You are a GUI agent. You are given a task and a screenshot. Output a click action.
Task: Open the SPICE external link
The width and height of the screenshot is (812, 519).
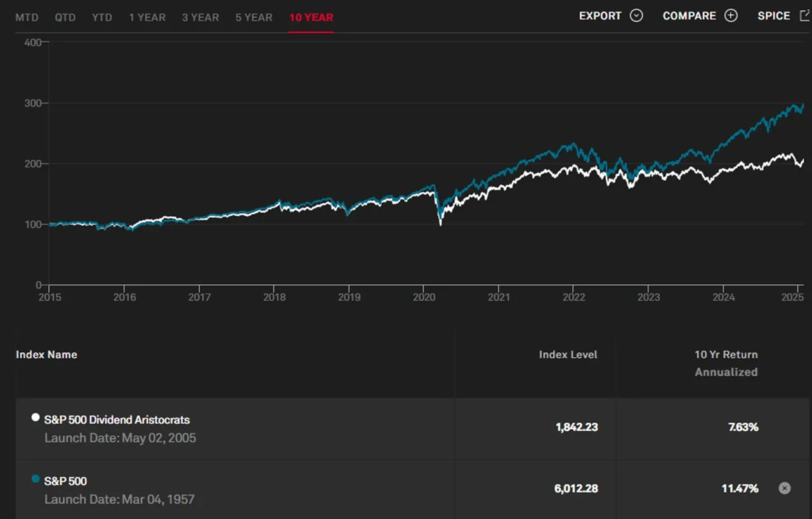pyautogui.click(x=774, y=16)
